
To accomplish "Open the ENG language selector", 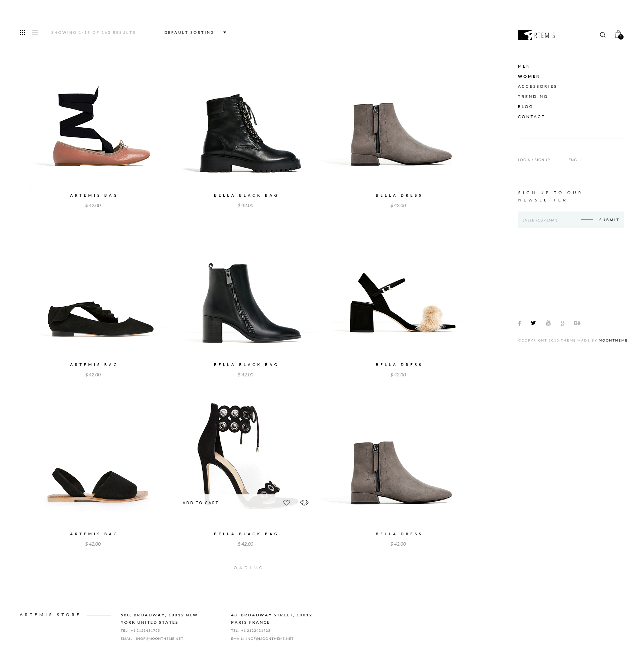I will 575,160.
